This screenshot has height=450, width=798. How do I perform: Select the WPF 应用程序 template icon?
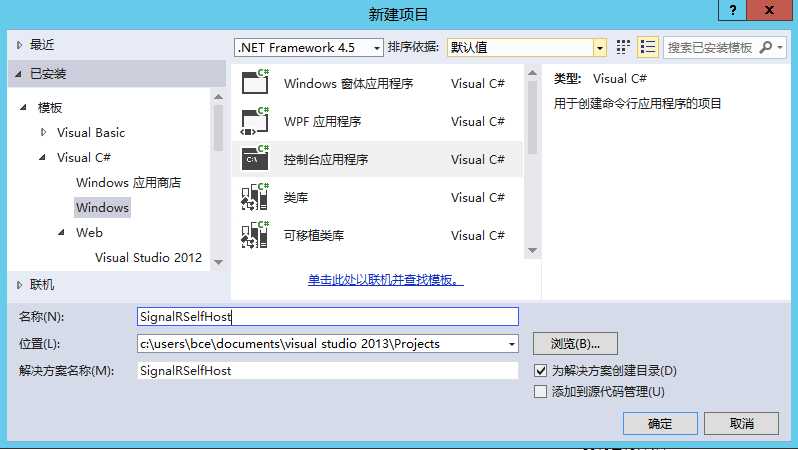(255, 121)
